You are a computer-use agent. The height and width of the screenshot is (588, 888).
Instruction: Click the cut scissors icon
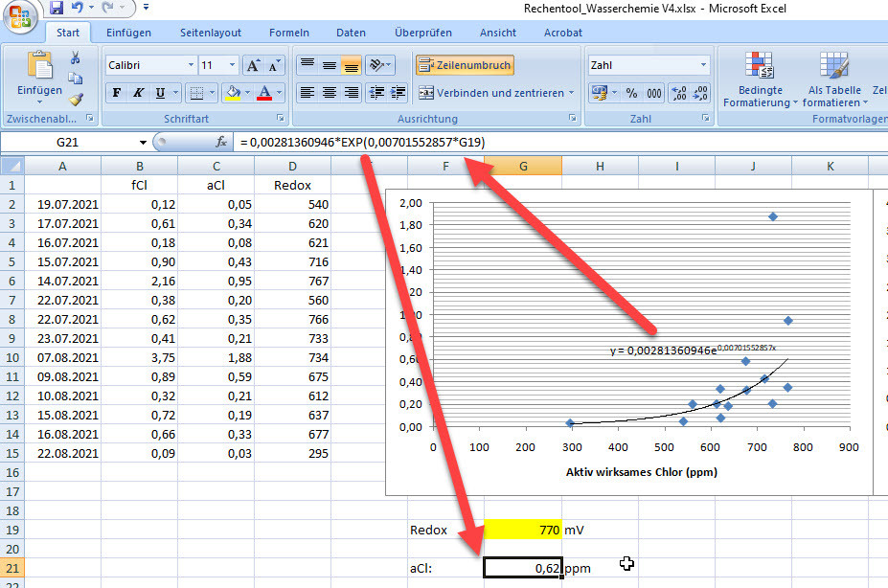tap(76, 58)
